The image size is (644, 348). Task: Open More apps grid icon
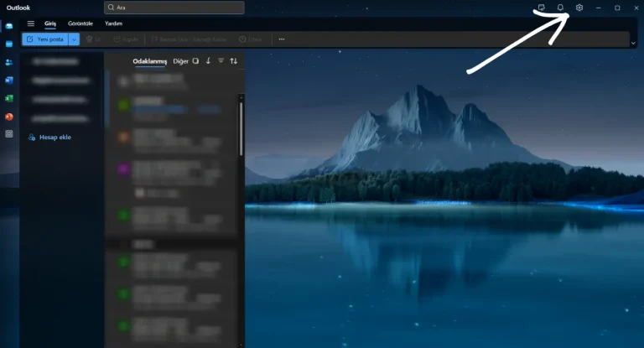tap(9, 134)
